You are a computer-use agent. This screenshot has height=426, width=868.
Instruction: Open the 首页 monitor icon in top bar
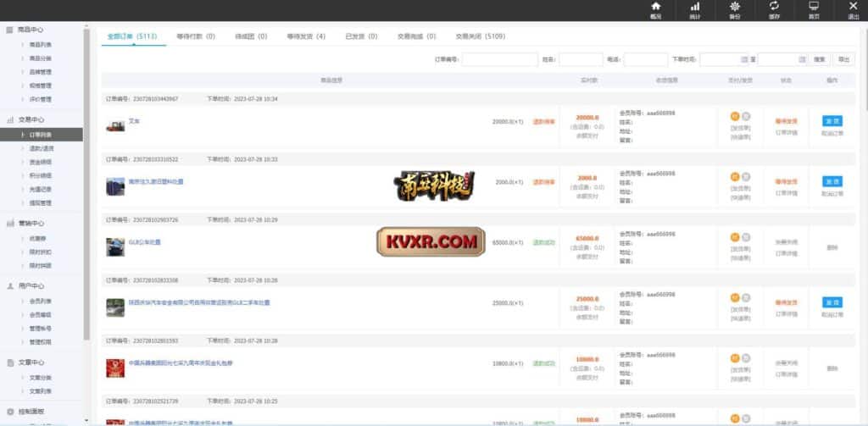tap(814, 6)
